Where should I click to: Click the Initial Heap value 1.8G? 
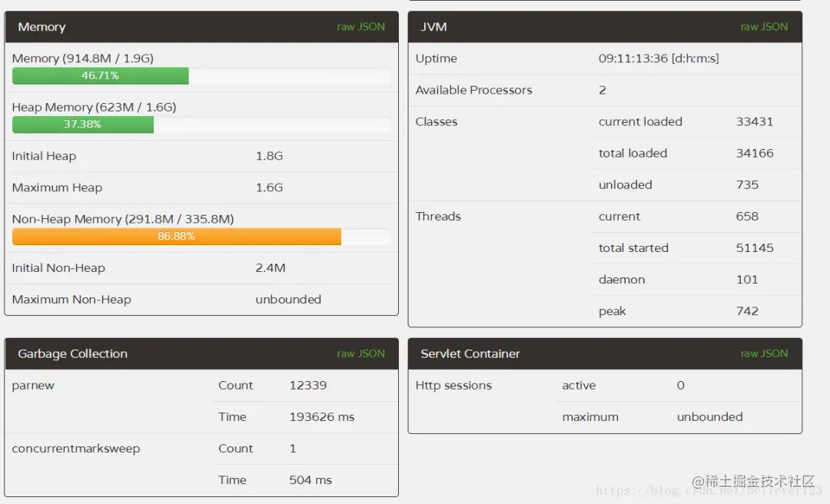tap(270, 156)
